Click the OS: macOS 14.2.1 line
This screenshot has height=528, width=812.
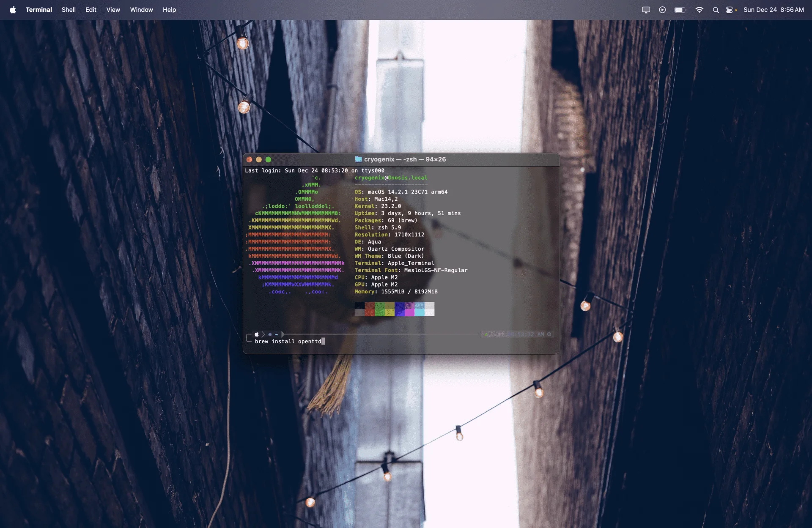401,192
